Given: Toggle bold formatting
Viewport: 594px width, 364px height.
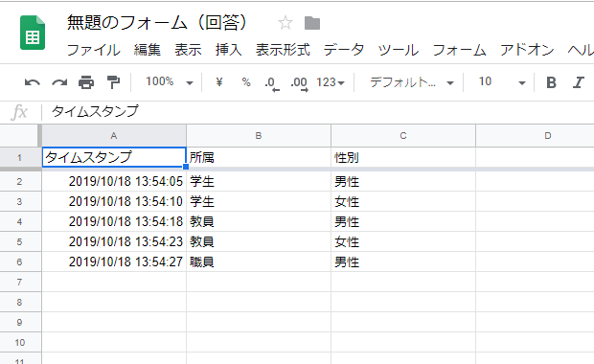Looking at the screenshot, I should pyautogui.click(x=551, y=82).
